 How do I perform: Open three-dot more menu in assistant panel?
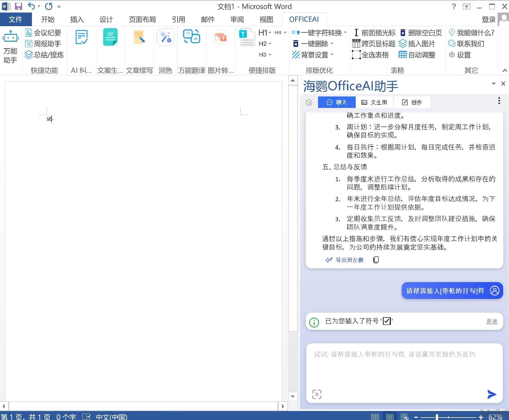point(499,101)
